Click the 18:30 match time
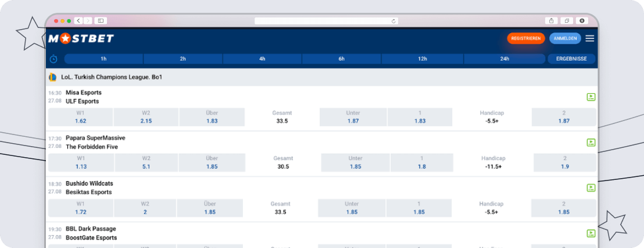 [55, 184]
